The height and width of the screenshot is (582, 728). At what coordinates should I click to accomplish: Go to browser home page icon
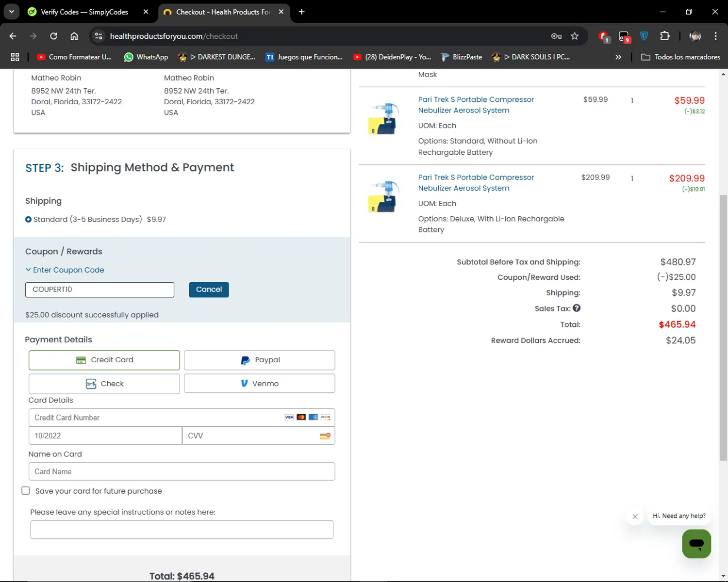tap(74, 36)
